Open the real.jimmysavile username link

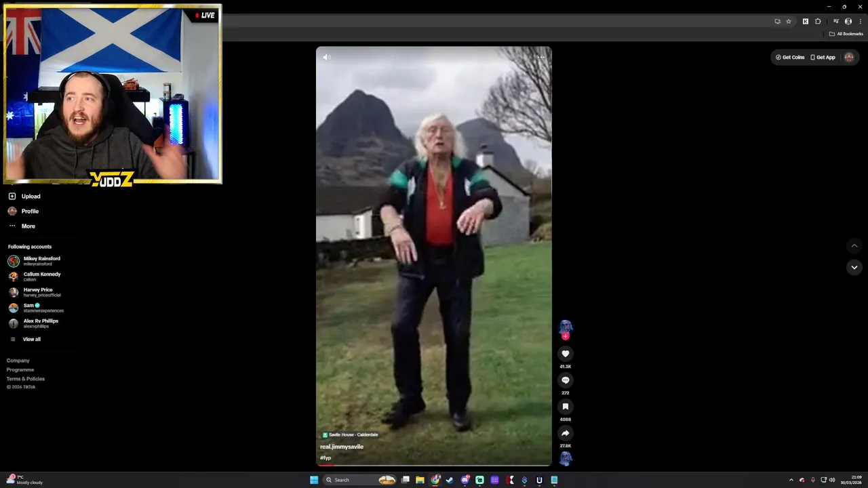342,447
